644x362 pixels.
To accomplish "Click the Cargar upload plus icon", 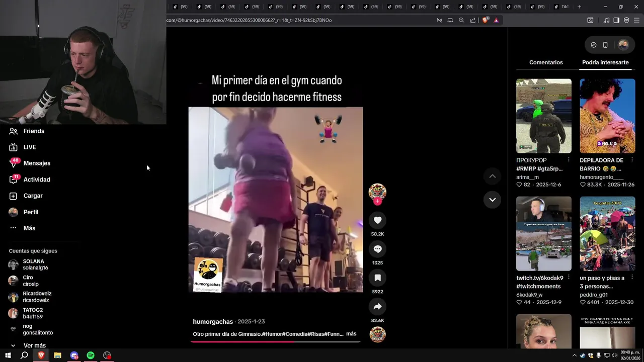I will 13,196.
